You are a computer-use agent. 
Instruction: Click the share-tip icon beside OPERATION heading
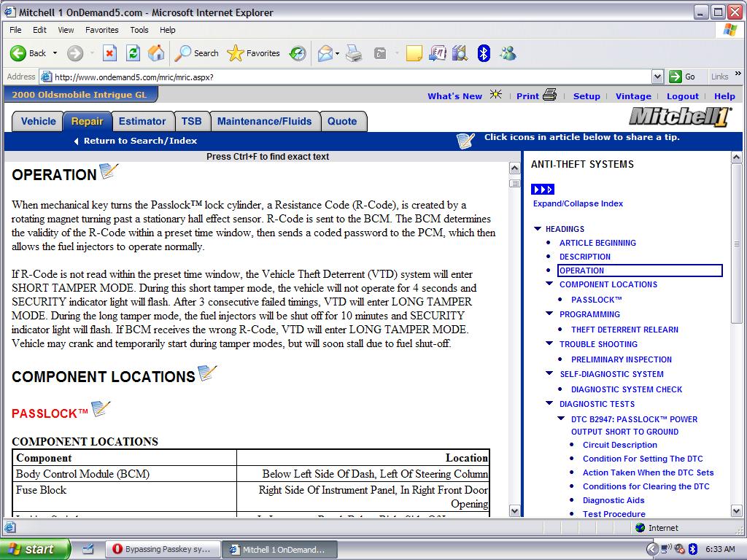pyautogui.click(x=109, y=171)
